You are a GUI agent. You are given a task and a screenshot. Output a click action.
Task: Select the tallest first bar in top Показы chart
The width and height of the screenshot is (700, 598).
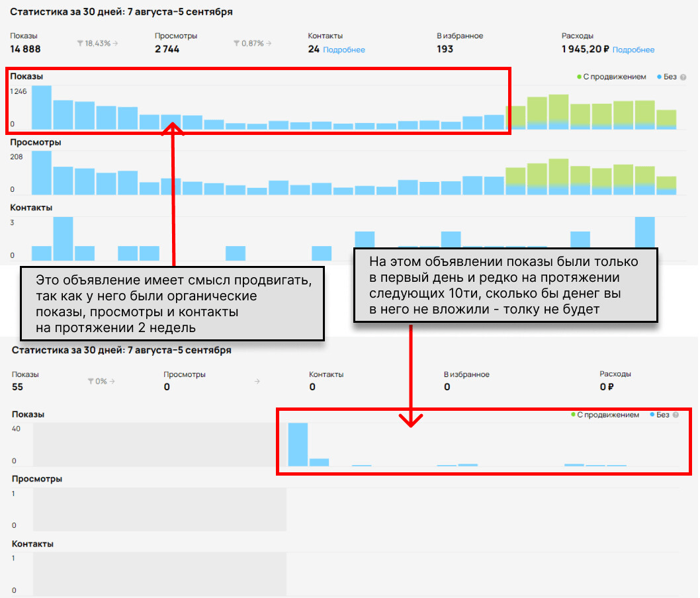tap(42, 108)
